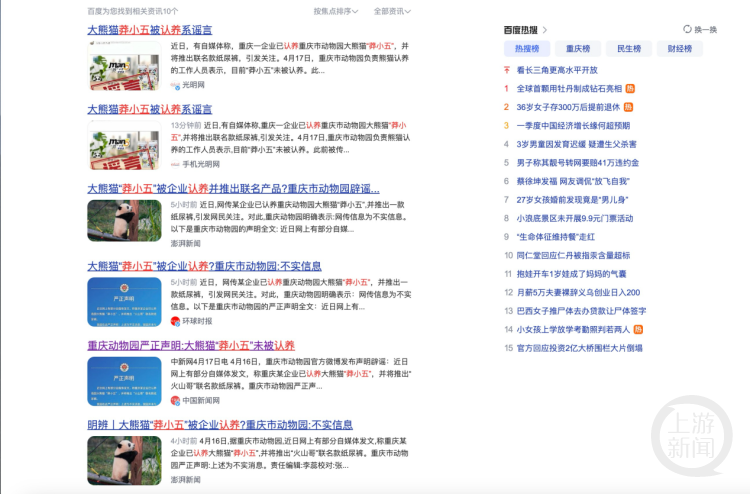
Task: Click the result count 百度为您找到相关资讯10个
Action: tap(132, 11)
